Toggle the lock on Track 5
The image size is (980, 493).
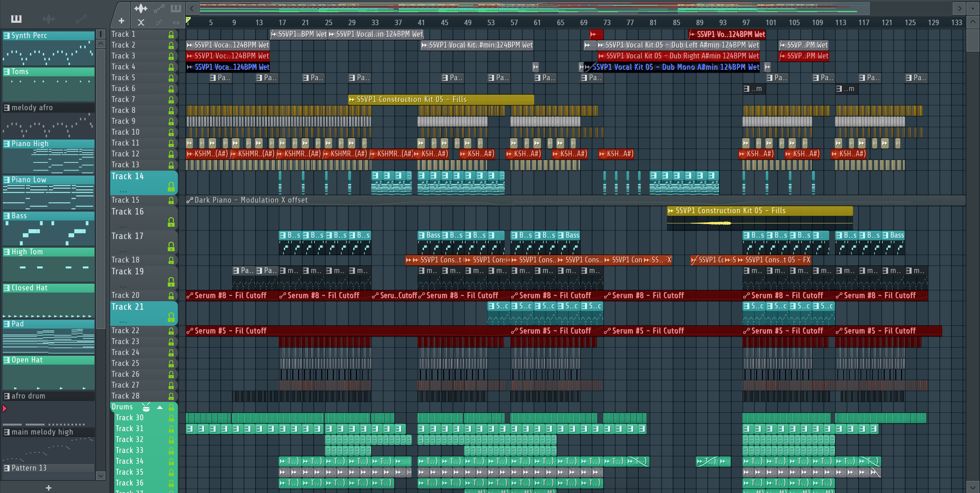point(171,78)
